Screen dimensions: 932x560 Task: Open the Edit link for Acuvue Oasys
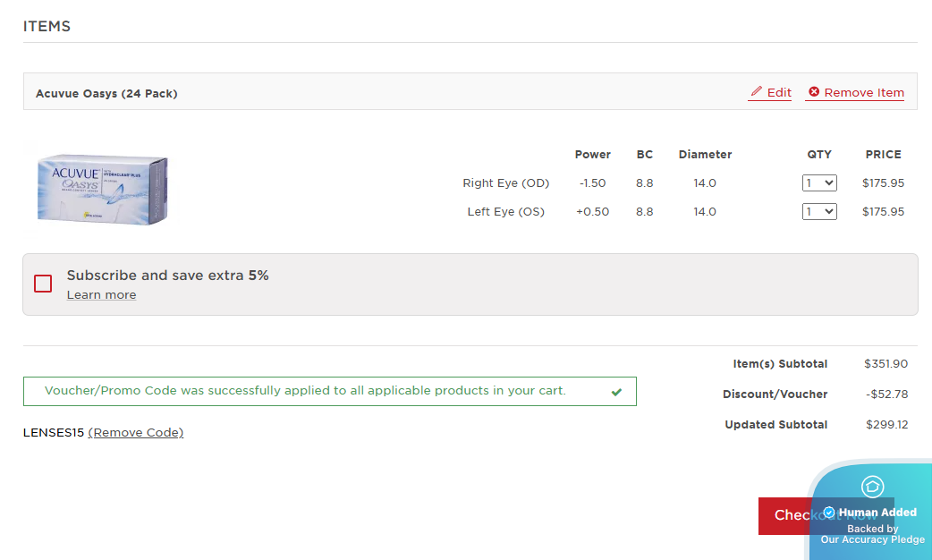(x=779, y=92)
